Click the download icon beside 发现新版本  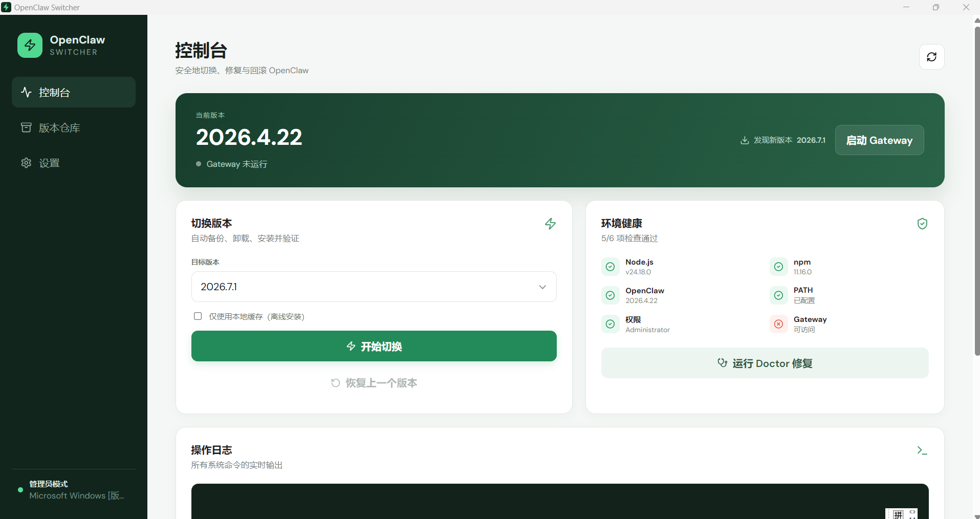coord(745,140)
